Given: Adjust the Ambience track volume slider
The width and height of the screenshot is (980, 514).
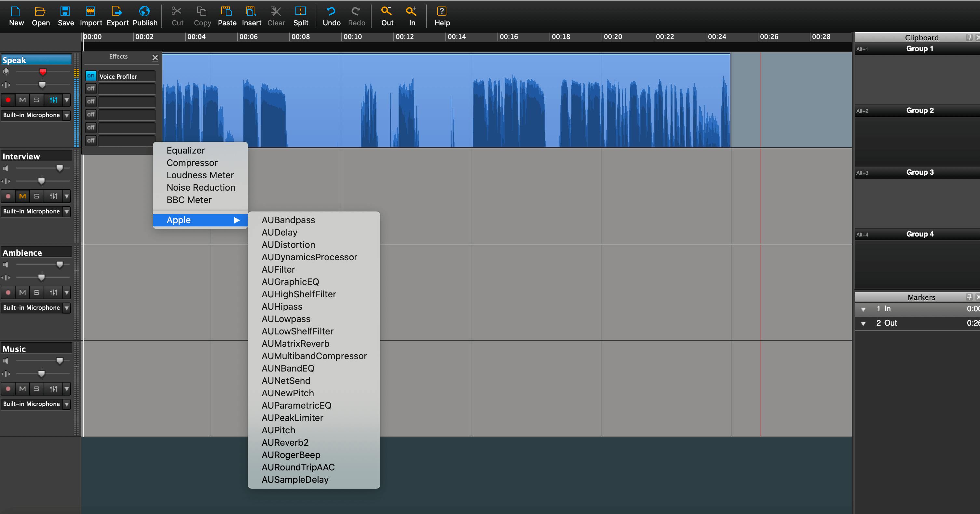Looking at the screenshot, I should 60,264.
